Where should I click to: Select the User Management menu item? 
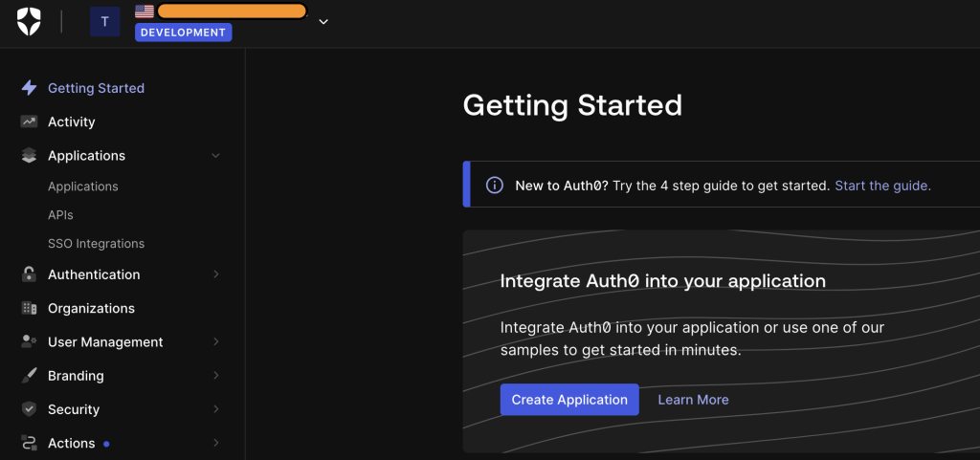[105, 342]
